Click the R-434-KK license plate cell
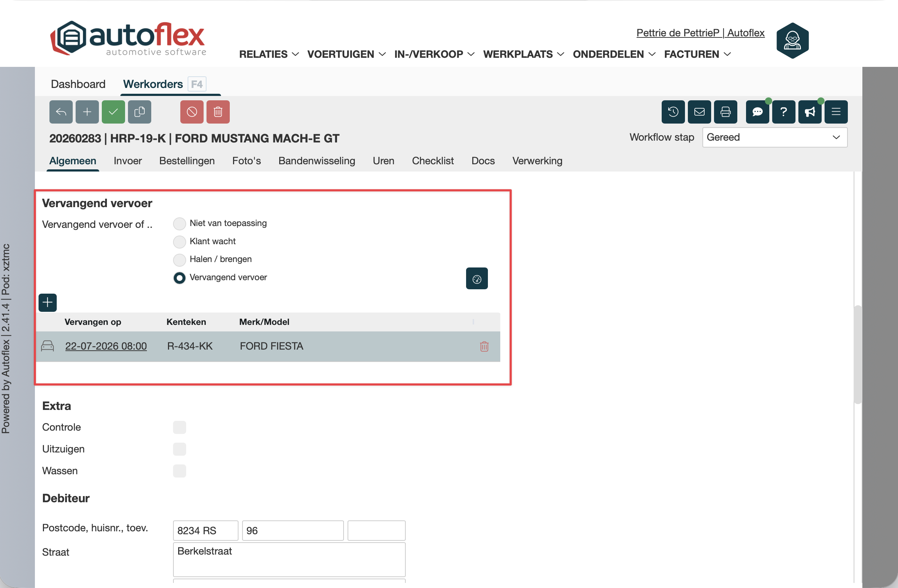 [x=190, y=346]
